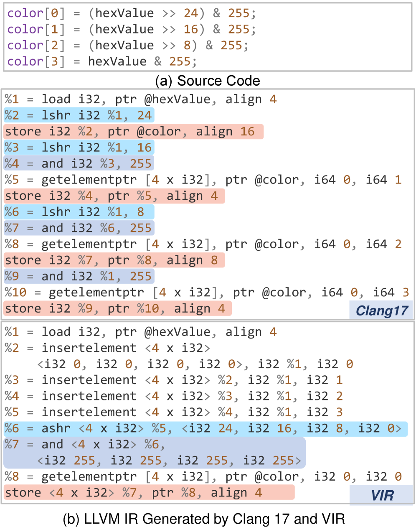Click the vector and instruction %7 block
This screenshot has height=532, width=416.
click(x=154, y=453)
